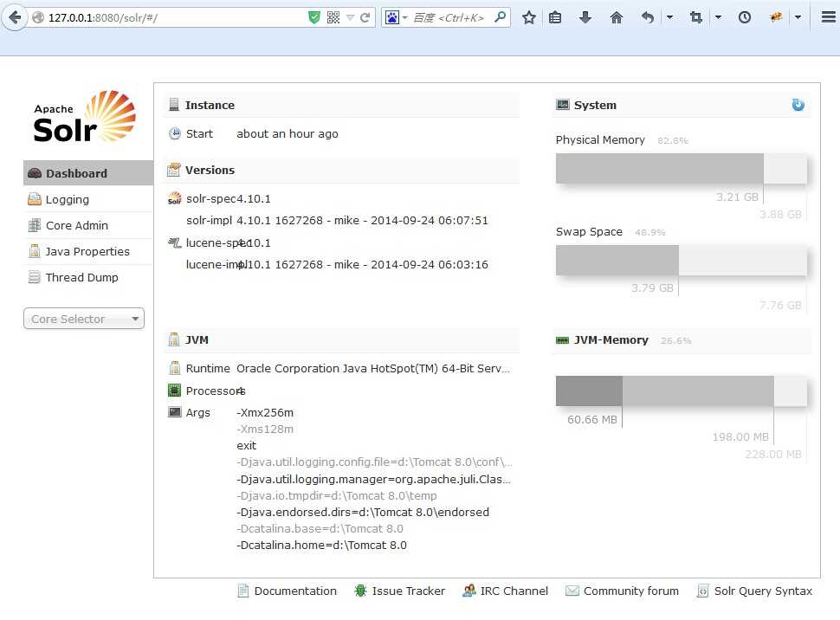Click the orange extension icon in toolbar
The width and height of the screenshot is (840, 620).
776,17
